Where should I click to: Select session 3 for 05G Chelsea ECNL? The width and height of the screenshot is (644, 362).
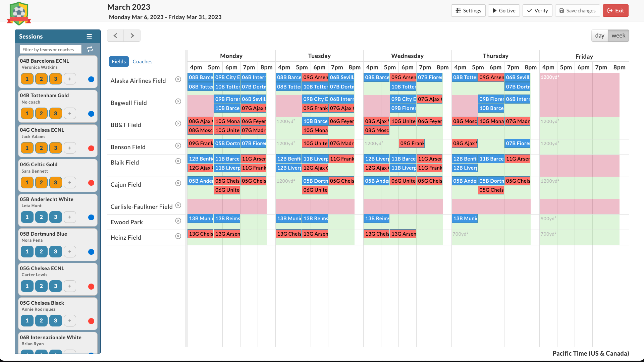pos(55,286)
